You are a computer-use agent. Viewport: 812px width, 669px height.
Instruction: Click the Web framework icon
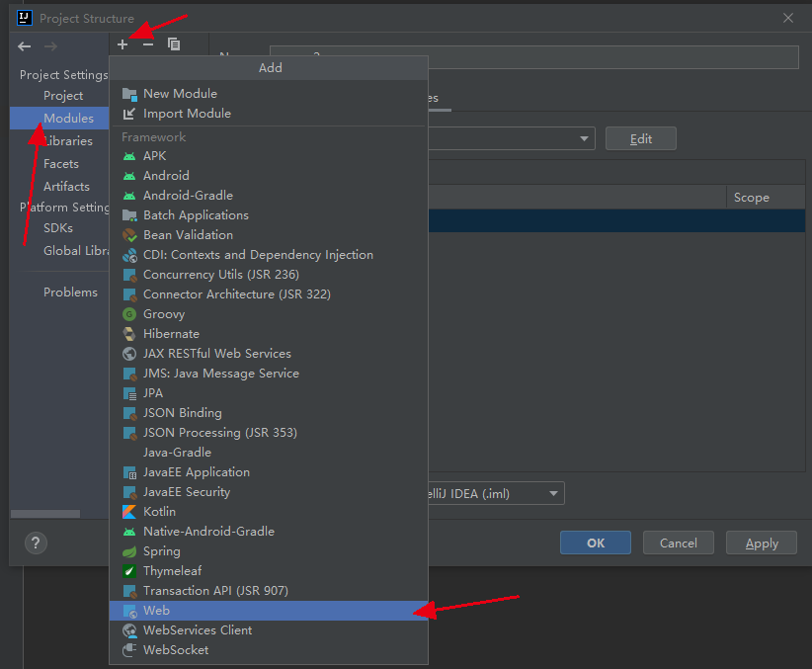click(129, 611)
